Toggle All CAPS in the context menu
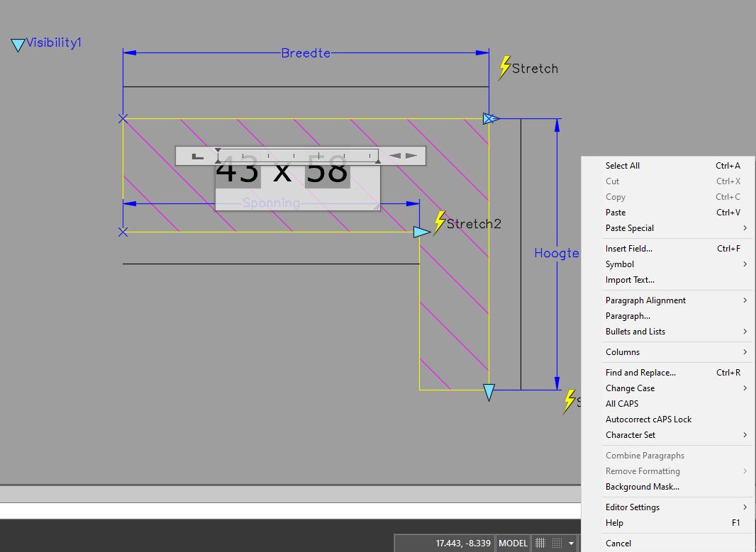Screen dimensions: 756x552 click(621, 403)
